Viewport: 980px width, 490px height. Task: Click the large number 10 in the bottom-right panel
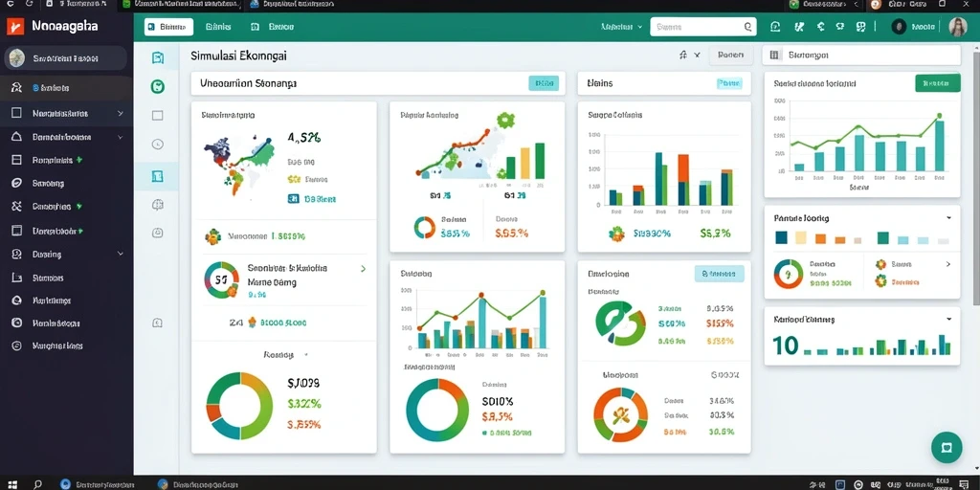pyautogui.click(x=785, y=345)
